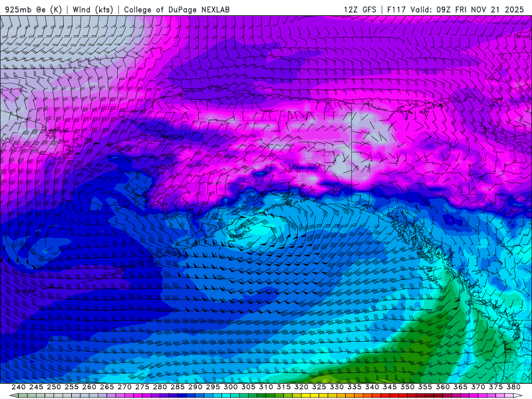Image resolution: width=532 pixels, height=399 pixels.
Task: Click the 310 colorbar label
Action: (266, 387)
